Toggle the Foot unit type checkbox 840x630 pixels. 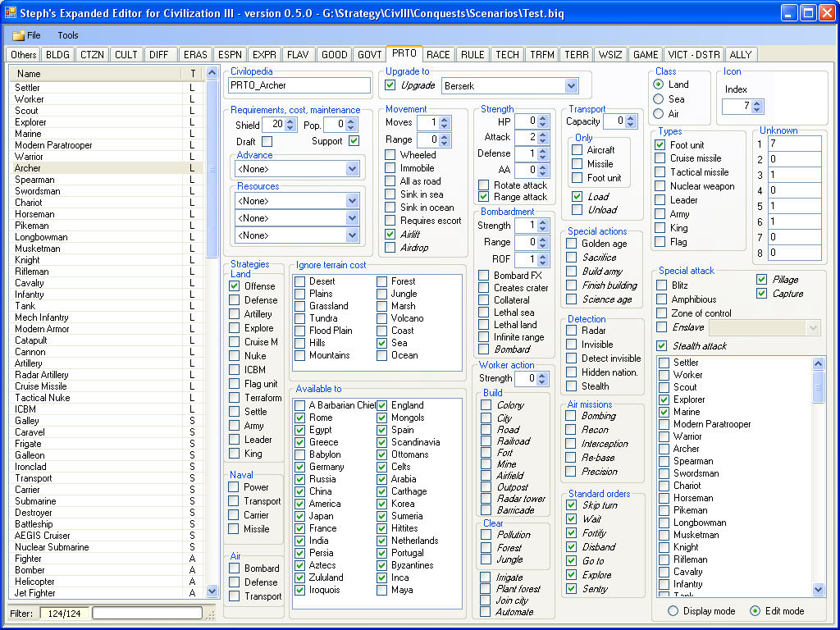click(660, 145)
